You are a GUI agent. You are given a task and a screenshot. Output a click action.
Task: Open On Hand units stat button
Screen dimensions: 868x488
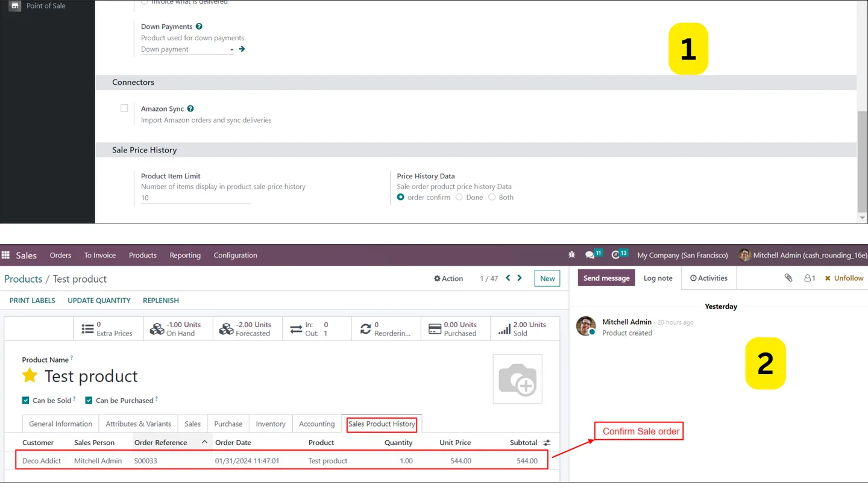tap(178, 329)
